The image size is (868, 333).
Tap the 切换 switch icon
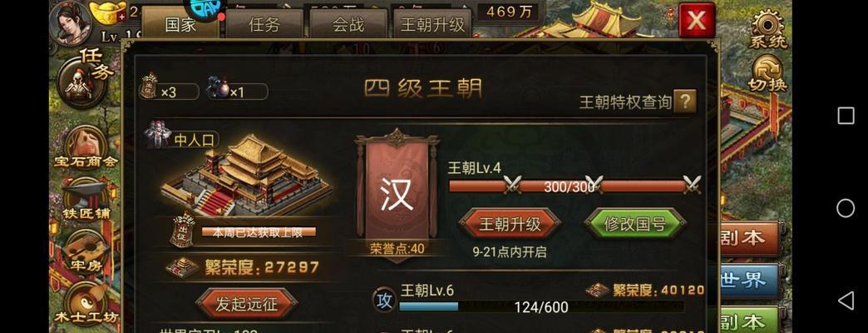pyautogui.click(x=768, y=74)
